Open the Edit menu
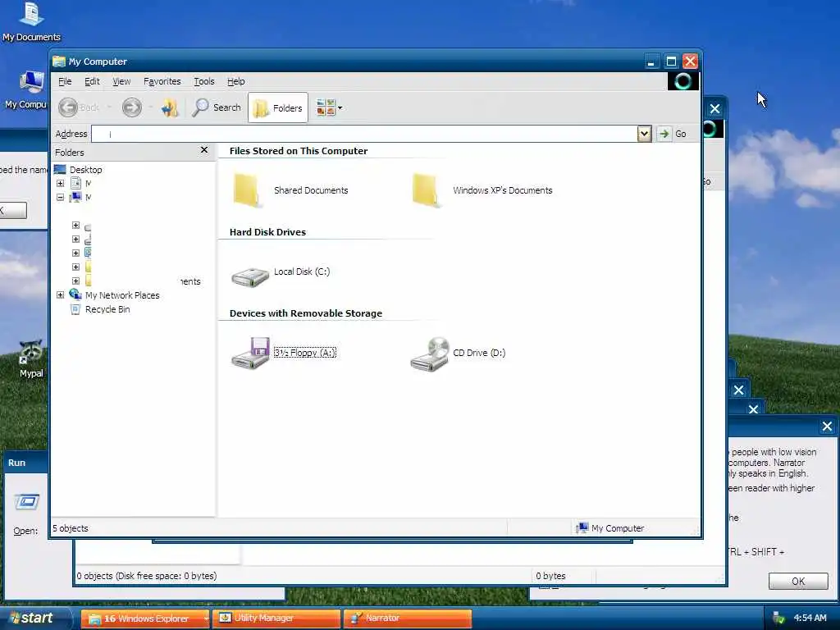840x630 pixels. click(x=92, y=81)
